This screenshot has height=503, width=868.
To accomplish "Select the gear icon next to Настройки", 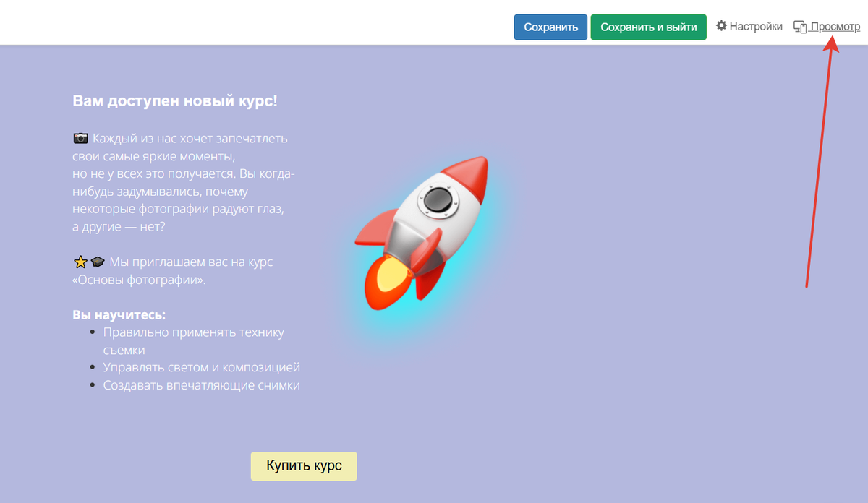I will point(721,25).
